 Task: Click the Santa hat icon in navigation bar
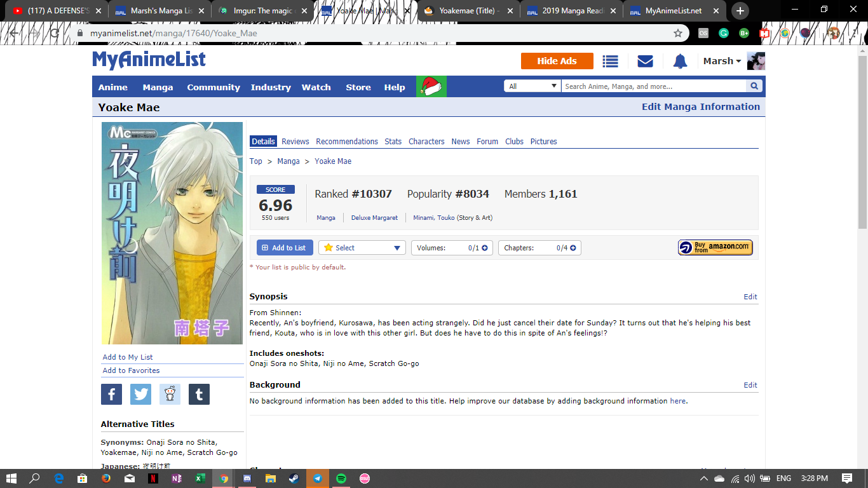pyautogui.click(x=431, y=86)
